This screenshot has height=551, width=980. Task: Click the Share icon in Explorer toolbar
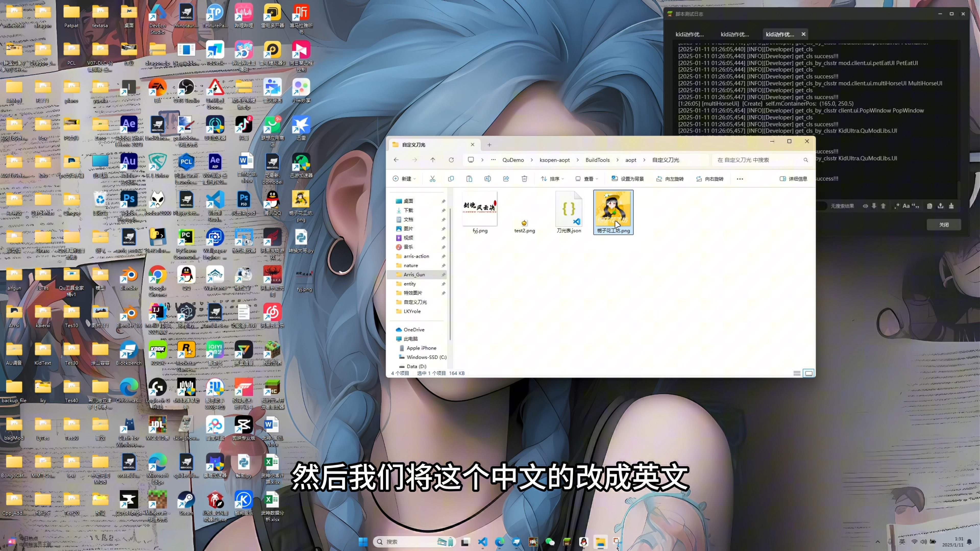(506, 179)
